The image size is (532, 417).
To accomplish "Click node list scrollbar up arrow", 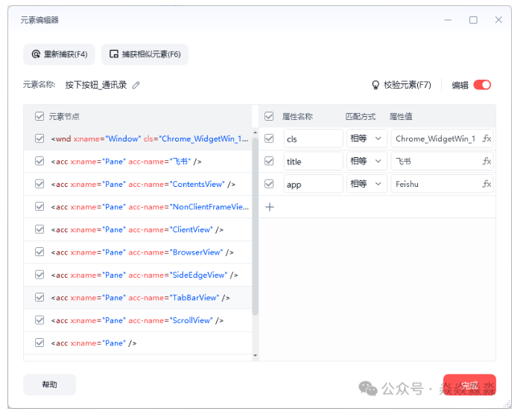I will click(x=255, y=133).
